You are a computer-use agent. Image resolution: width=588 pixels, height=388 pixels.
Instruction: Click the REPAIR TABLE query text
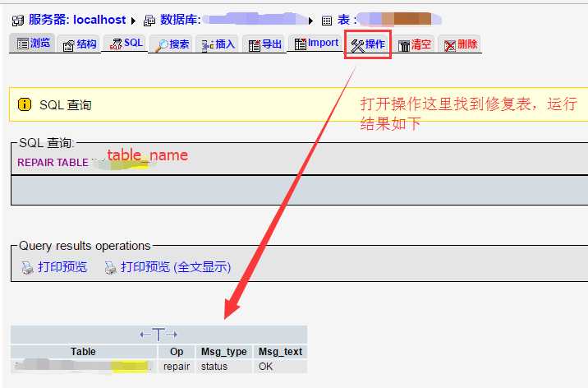[x=53, y=163]
